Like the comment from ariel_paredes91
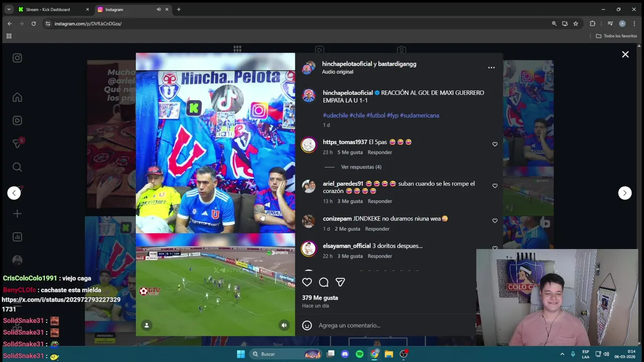Image resolution: width=644 pixels, height=362 pixels. pos(495,186)
